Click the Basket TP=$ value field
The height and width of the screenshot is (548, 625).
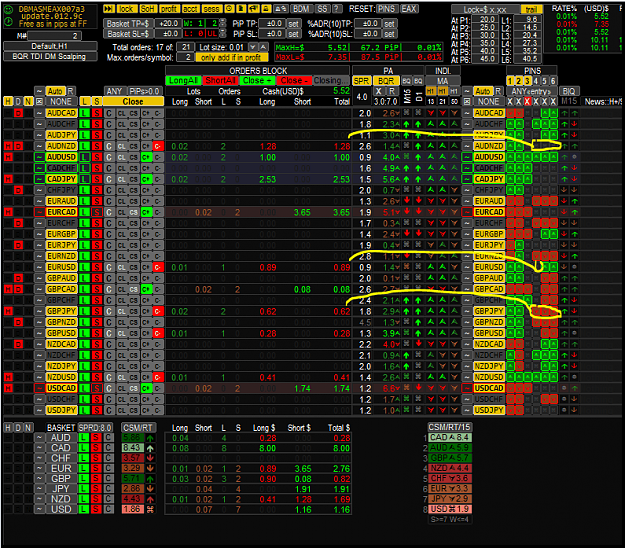pyautogui.click(x=168, y=24)
